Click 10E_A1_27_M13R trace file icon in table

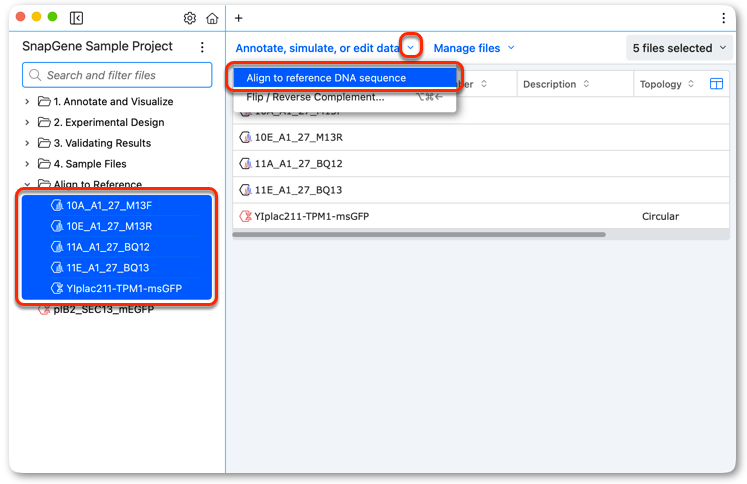[245, 137]
